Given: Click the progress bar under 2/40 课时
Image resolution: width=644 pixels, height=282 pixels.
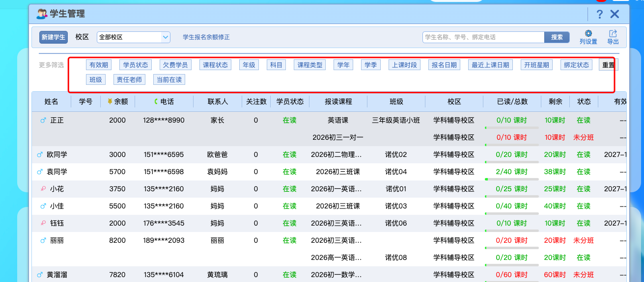Looking at the screenshot, I should (x=511, y=179).
